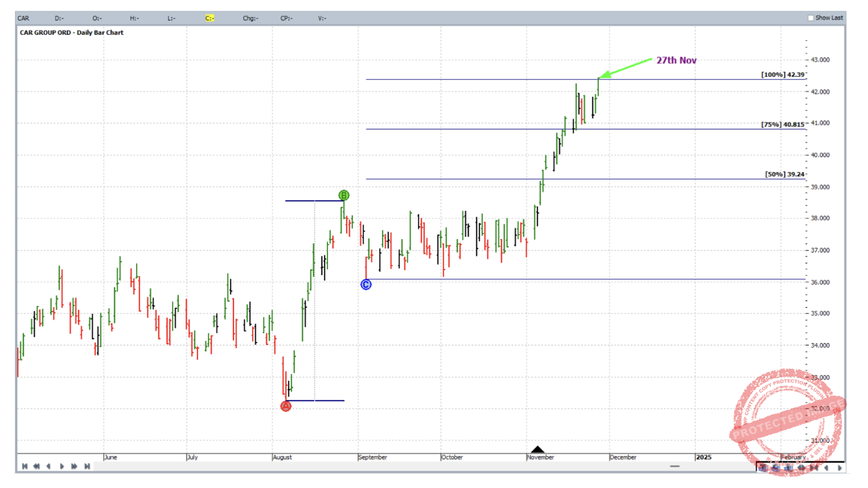Enable the Show Last checkbox
This screenshot has width=868, height=488.
point(810,18)
